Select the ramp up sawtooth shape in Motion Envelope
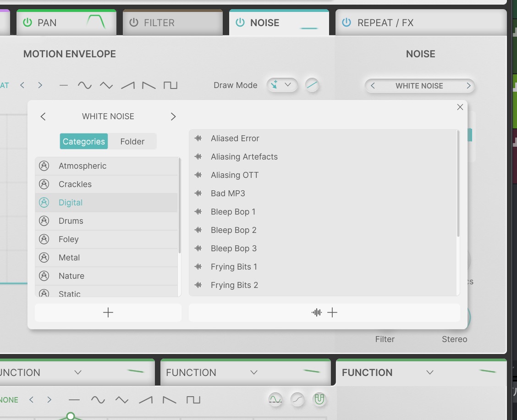This screenshot has width=517, height=420. click(128, 85)
